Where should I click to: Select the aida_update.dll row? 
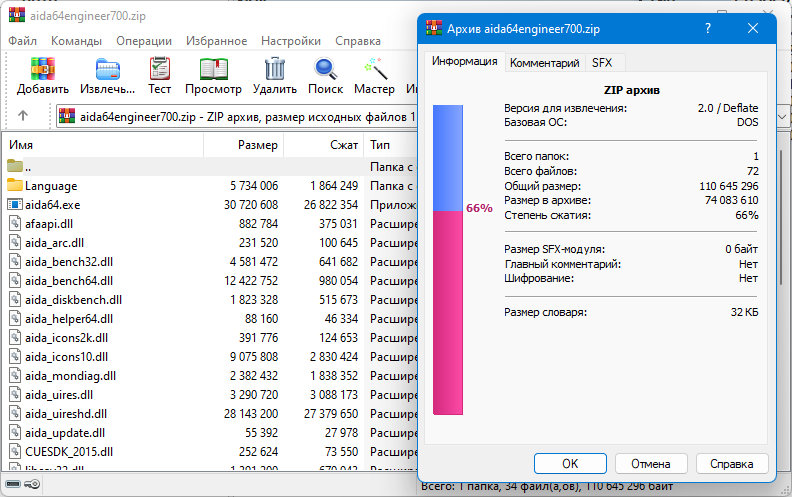tap(210, 433)
